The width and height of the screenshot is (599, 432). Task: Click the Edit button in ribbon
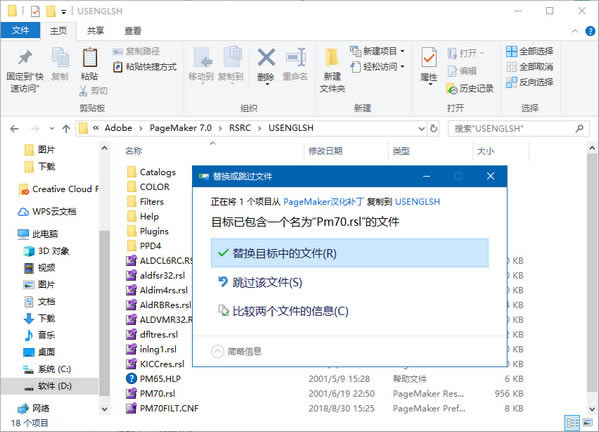tap(462, 71)
